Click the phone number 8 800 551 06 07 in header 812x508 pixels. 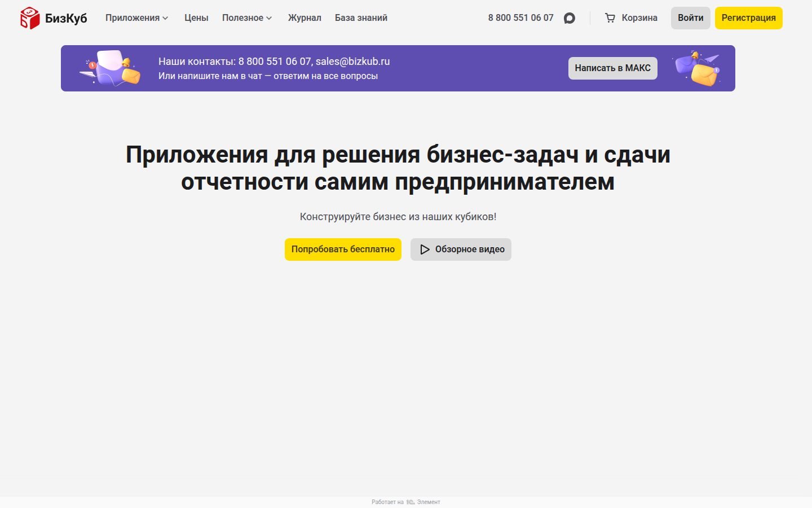point(521,18)
